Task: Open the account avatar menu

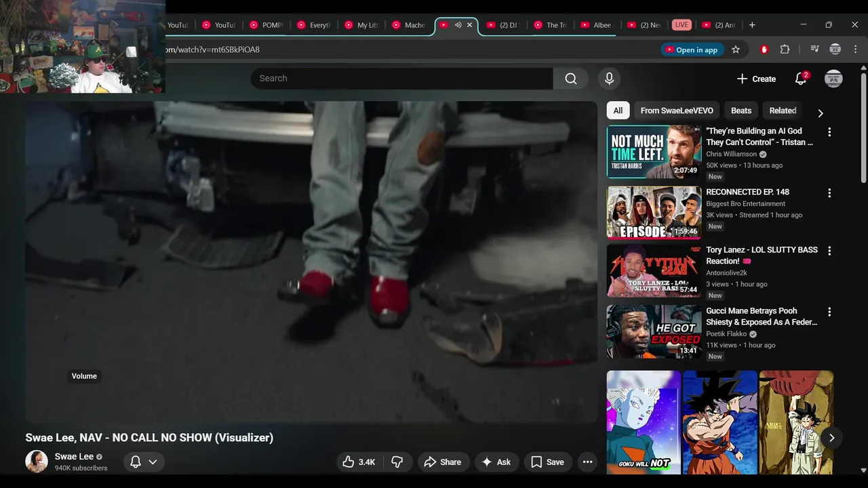Action: [x=833, y=79]
